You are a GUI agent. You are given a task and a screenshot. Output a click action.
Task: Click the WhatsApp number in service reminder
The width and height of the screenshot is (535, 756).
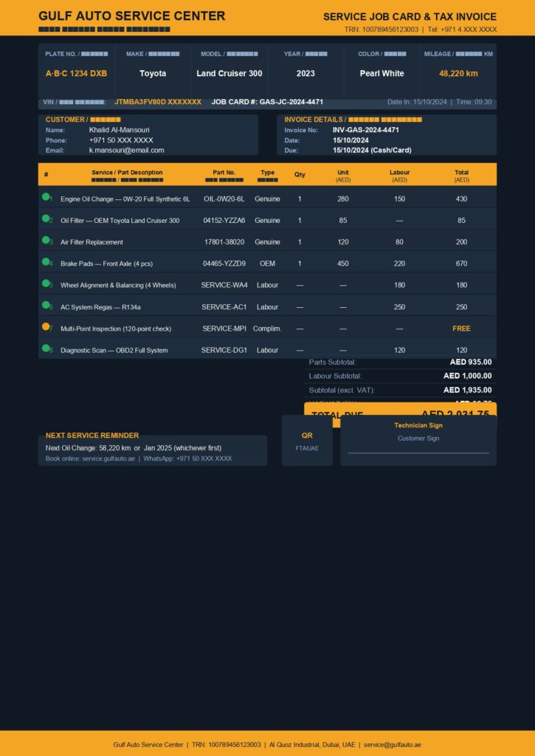point(204,458)
